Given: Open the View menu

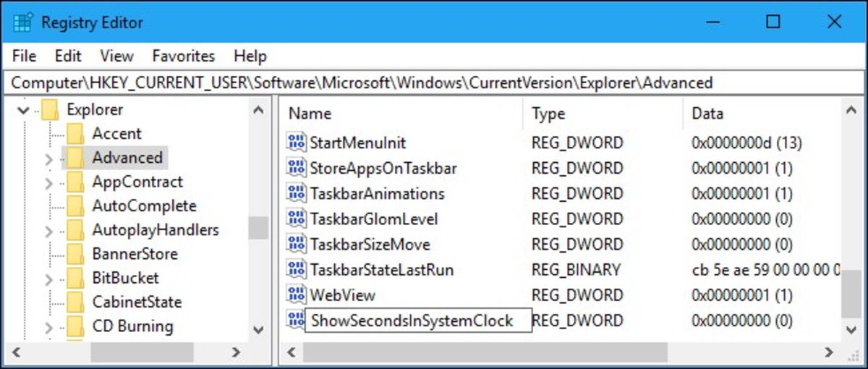Looking at the screenshot, I should (116, 56).
